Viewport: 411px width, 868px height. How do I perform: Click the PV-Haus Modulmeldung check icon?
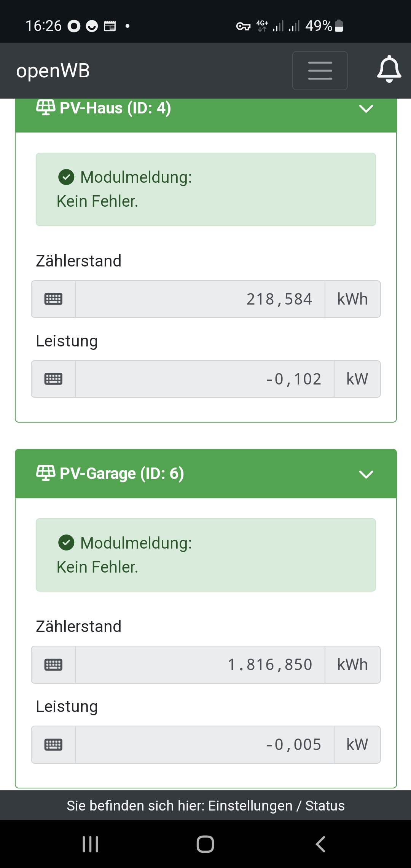point(66,177)
